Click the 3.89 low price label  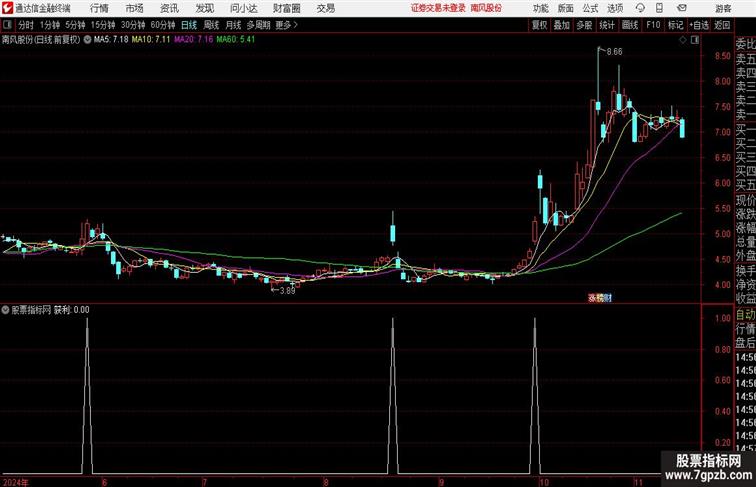287,291
